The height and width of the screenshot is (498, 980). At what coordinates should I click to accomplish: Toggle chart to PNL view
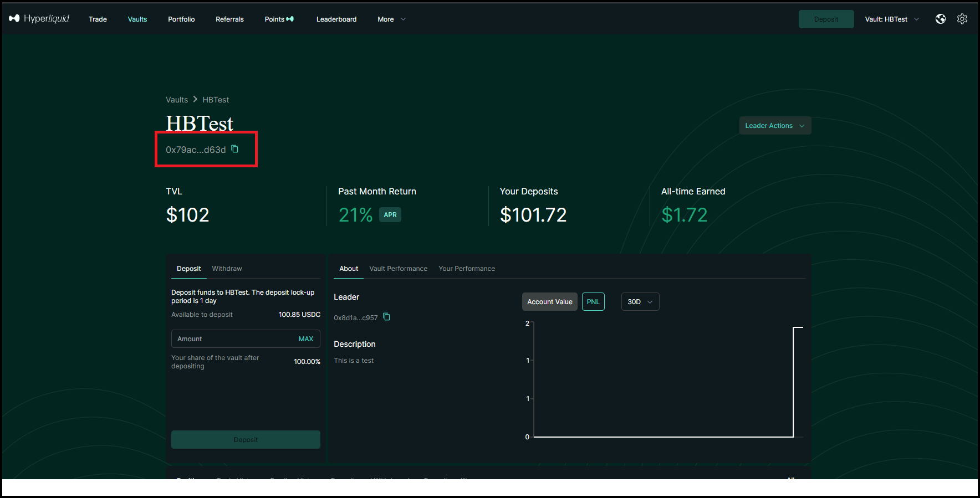pyautogui.click(x=593, y=302)
